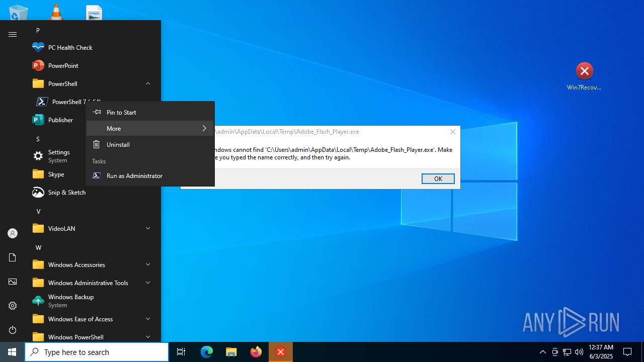Launch PowerShell 7 entry
The image size is (644, 362).
[60, 102]
